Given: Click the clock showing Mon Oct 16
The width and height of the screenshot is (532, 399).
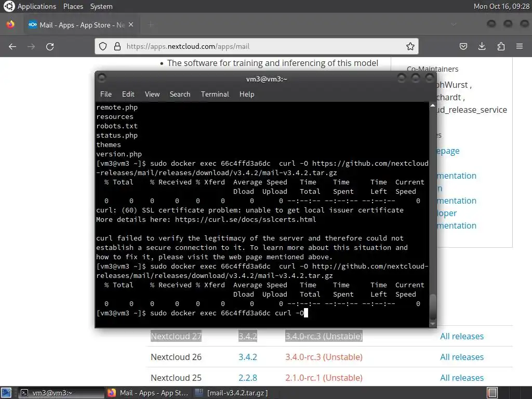Looking at the screenshot, I should coord(501,6).
